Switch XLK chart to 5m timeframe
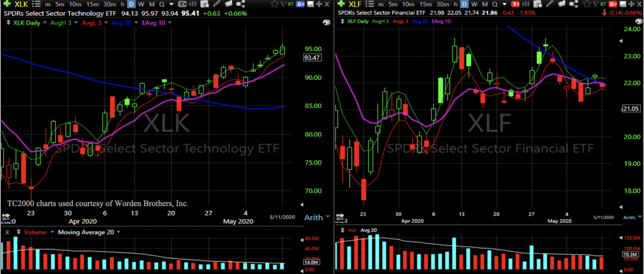 point(60,4)
